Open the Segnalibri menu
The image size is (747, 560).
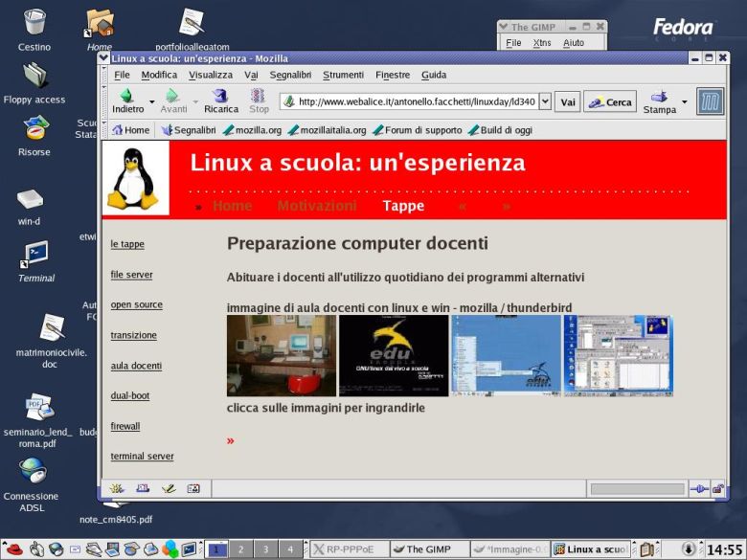coord(290,75)
